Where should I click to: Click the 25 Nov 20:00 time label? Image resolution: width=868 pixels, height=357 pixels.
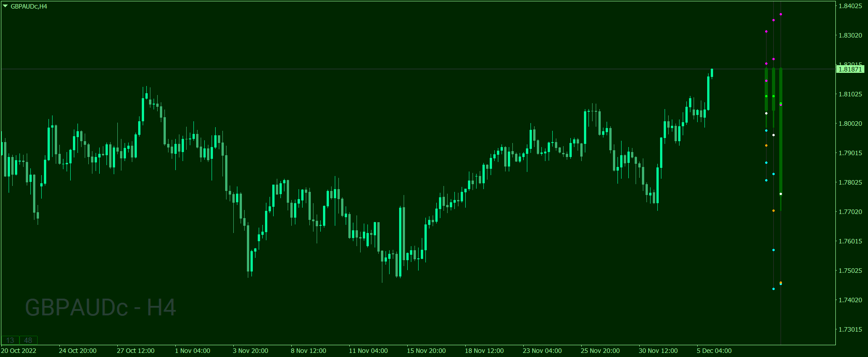600,351
